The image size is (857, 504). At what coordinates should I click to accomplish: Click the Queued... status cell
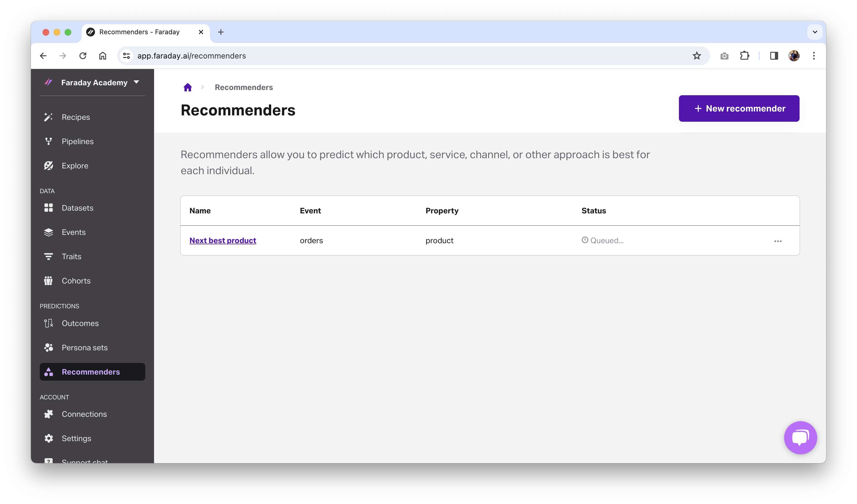click(602, 240)
